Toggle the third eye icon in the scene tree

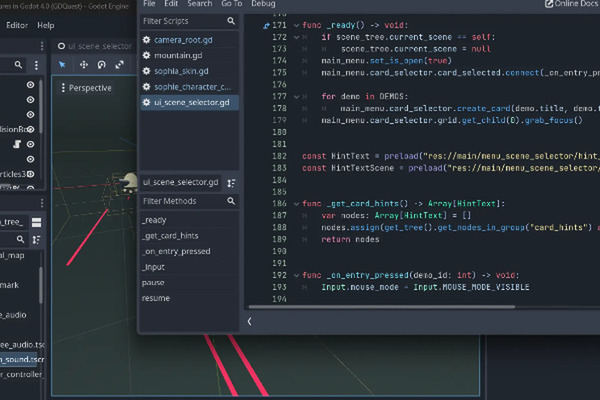pyautogui.click(x=30, y=114)
